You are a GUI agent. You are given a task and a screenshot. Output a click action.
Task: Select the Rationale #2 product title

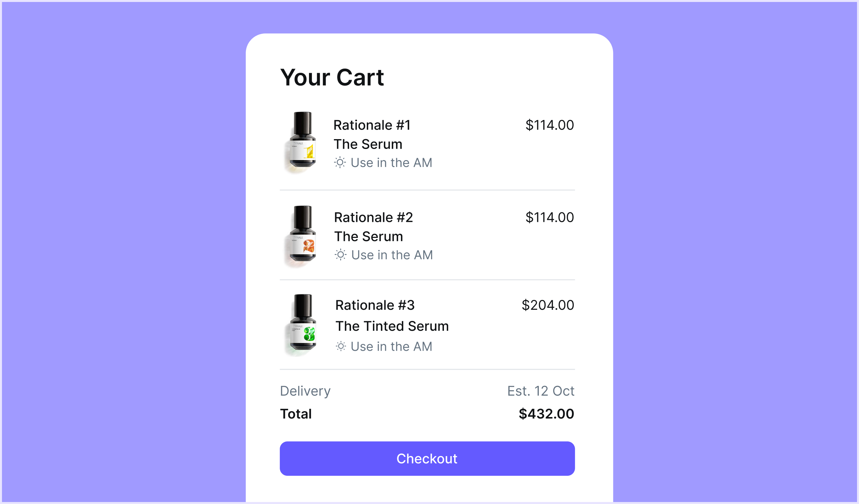(x=373, y=217)
